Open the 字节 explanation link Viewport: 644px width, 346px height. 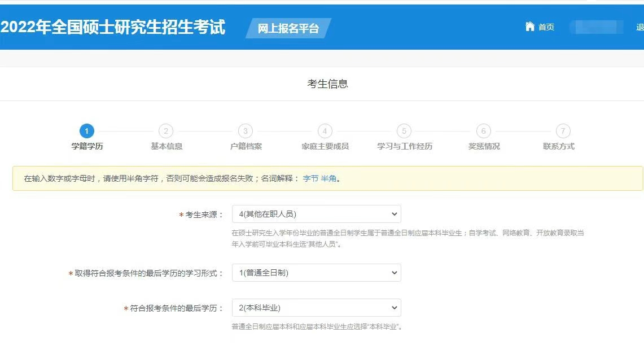coord(310,178)
